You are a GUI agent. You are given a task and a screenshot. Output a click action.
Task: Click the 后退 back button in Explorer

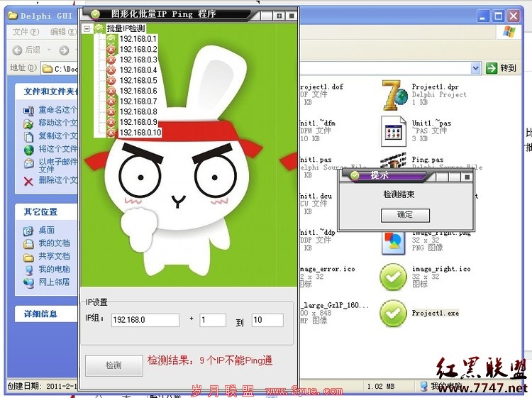26,50
